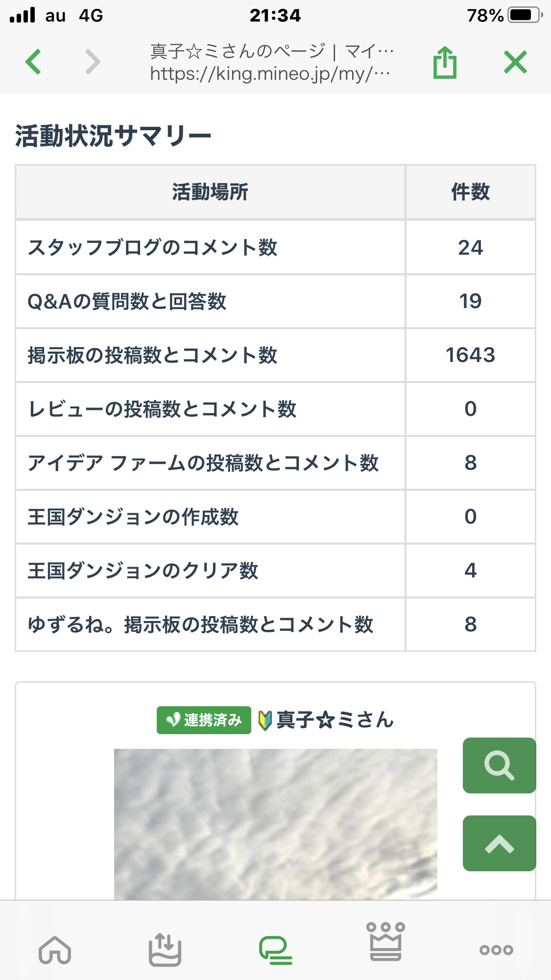Open the share sheet icon
Screen dimensions: 551x980
coord(445,63)
